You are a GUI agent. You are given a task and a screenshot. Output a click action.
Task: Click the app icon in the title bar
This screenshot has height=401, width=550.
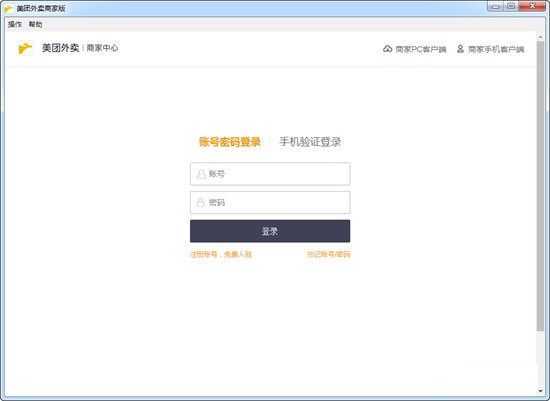(x=8, y=8)
